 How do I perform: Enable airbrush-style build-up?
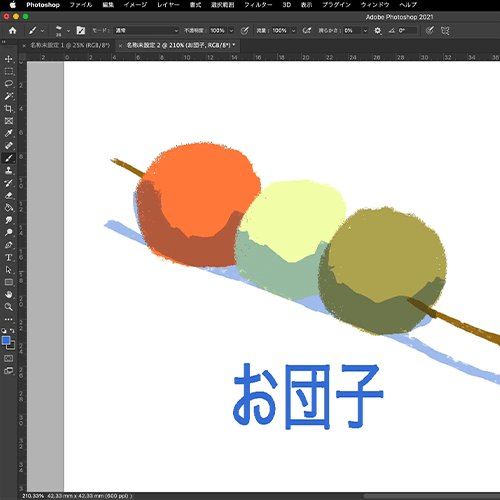pyautogui.click(x=307, y=31)
